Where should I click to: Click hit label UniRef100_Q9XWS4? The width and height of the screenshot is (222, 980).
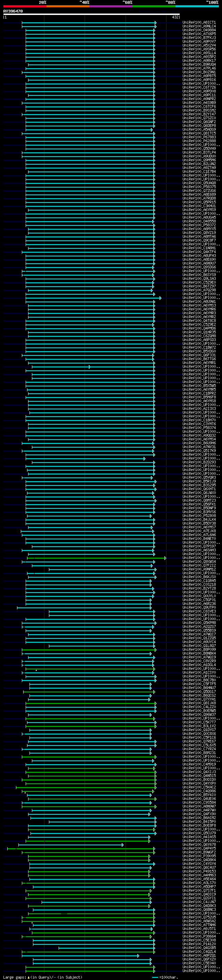199,561
